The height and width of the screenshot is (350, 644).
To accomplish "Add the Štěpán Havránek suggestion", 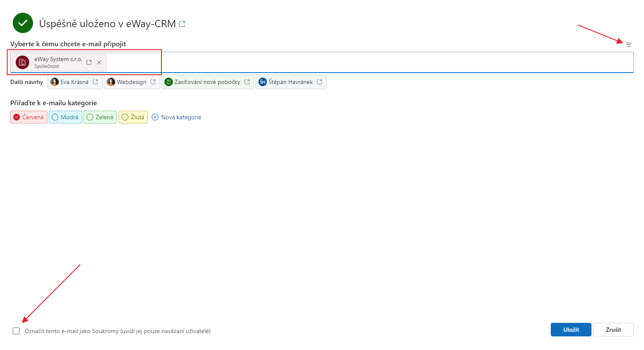I will (291, 82).
